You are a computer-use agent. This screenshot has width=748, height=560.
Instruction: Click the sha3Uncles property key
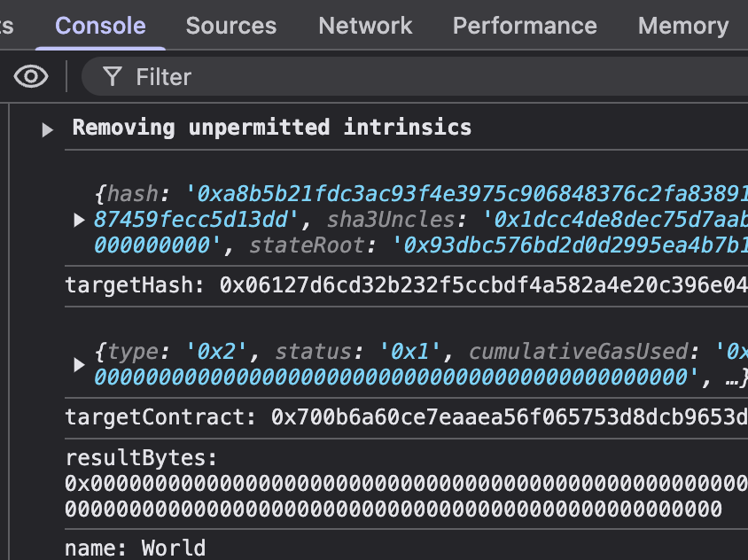(x=391, y=220)
